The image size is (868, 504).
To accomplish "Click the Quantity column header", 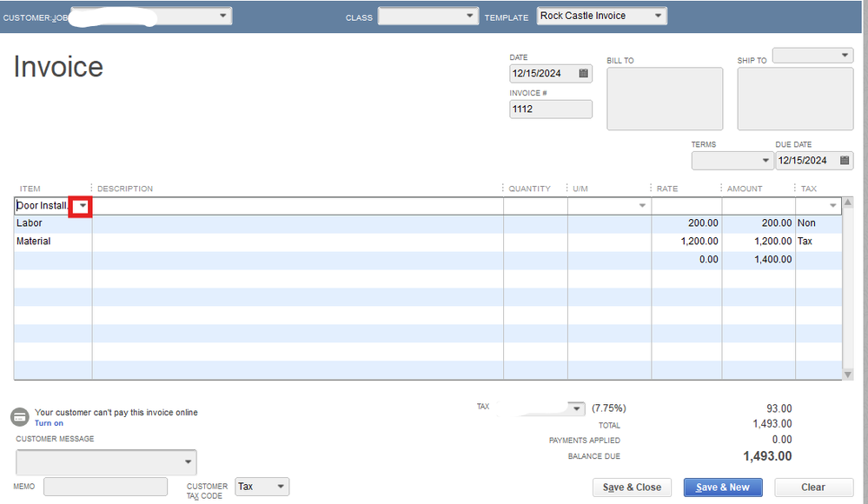I will [x=530, y=189].
